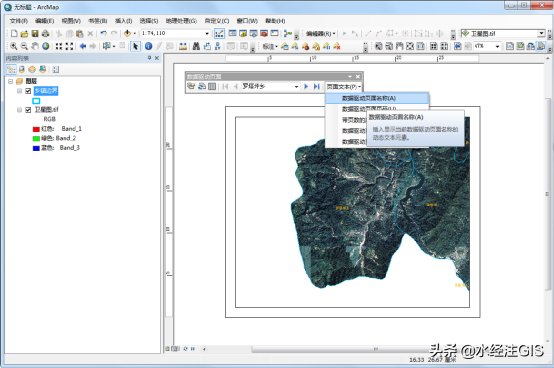Choose 数据驱动页面名称(A) menu entry
Screen dimensions: 554x368
[x=377, y=98]
